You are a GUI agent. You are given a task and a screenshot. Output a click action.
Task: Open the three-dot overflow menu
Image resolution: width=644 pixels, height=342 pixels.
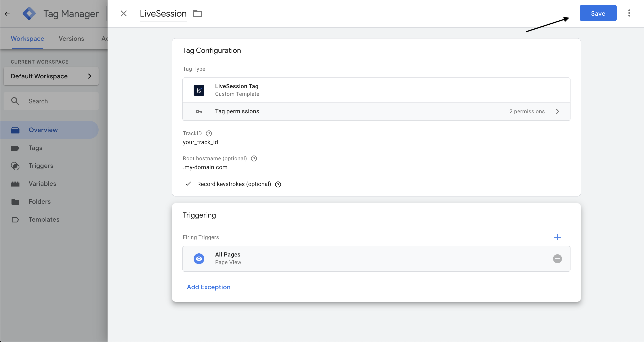[x=629, y=13]
